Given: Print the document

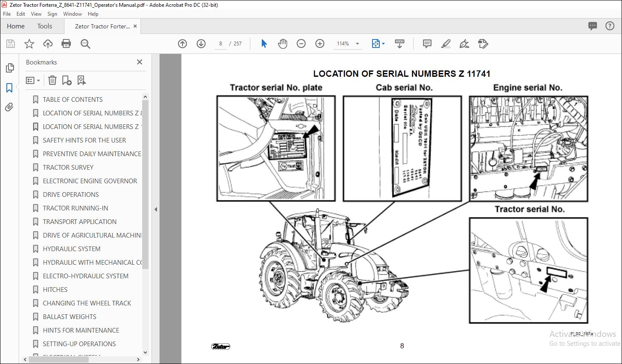Looking at the screenshot, I should [66, 44].
